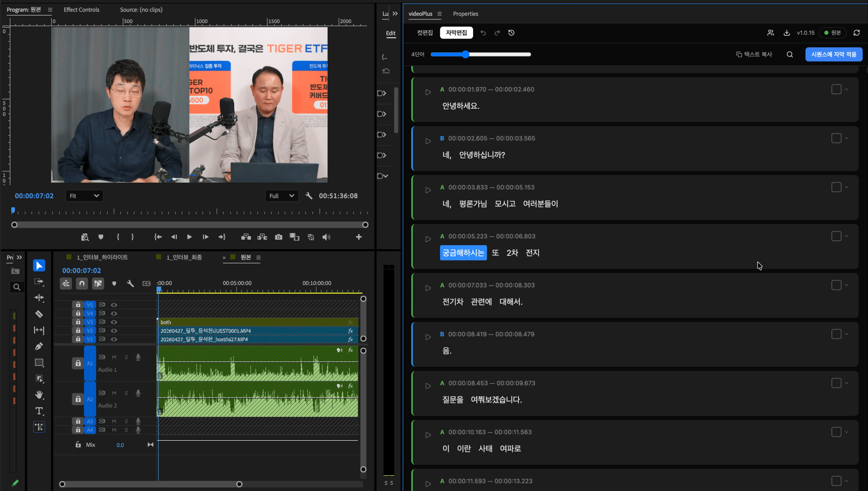Image resolution: width=868 pixels, height=491 pixels.
Task: Click the Mark In bracket button
Action: [118, 237]
